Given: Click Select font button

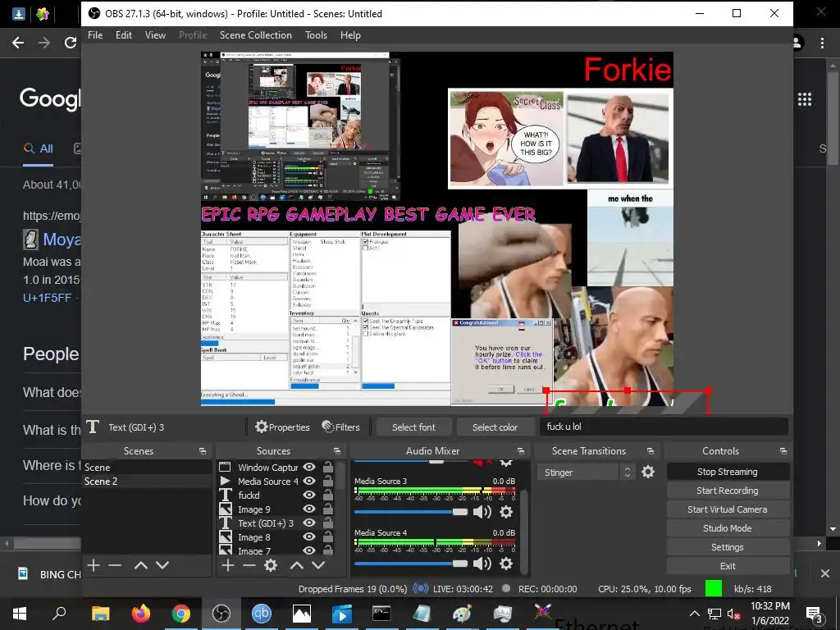Looking at the screenshot, I should coord(413,427).
